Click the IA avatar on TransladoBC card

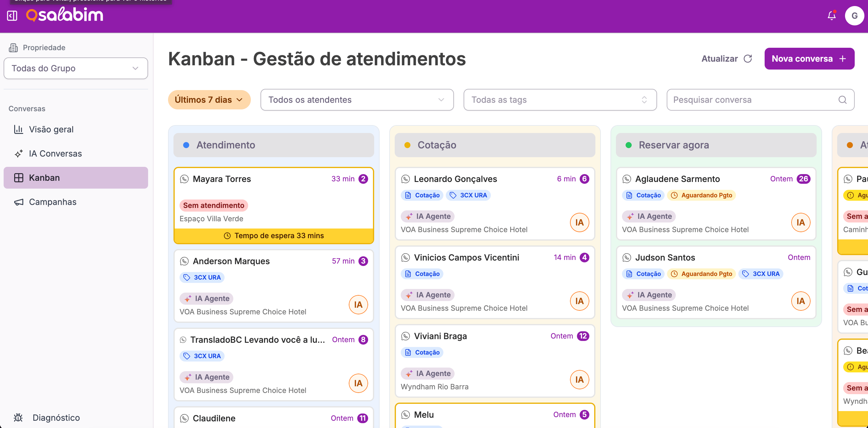358,383
